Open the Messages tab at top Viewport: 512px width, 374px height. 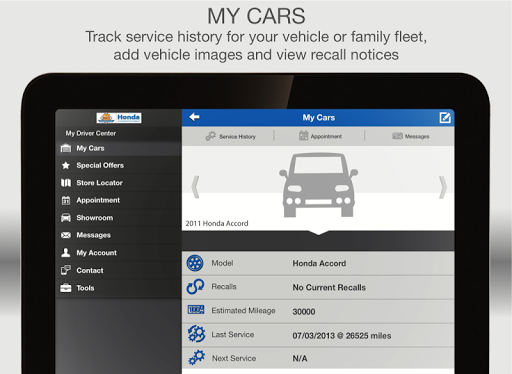(411, 136)
